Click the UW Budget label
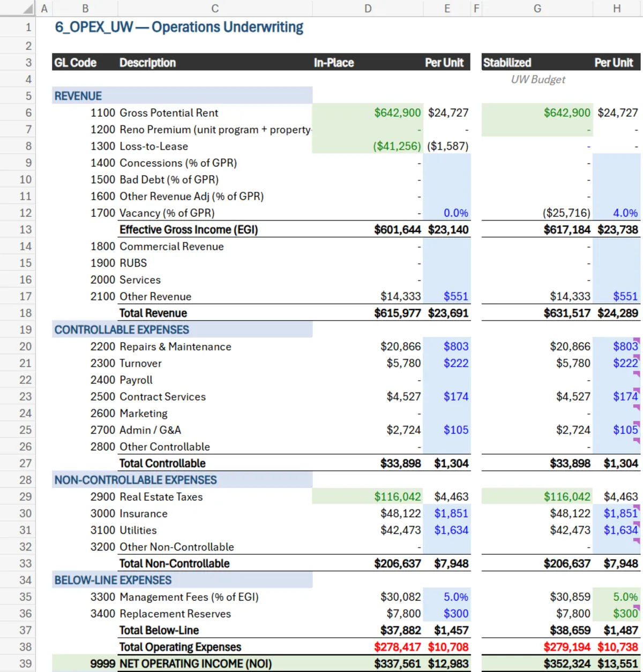This screenshot has height=672, width=643. (538, 79)
